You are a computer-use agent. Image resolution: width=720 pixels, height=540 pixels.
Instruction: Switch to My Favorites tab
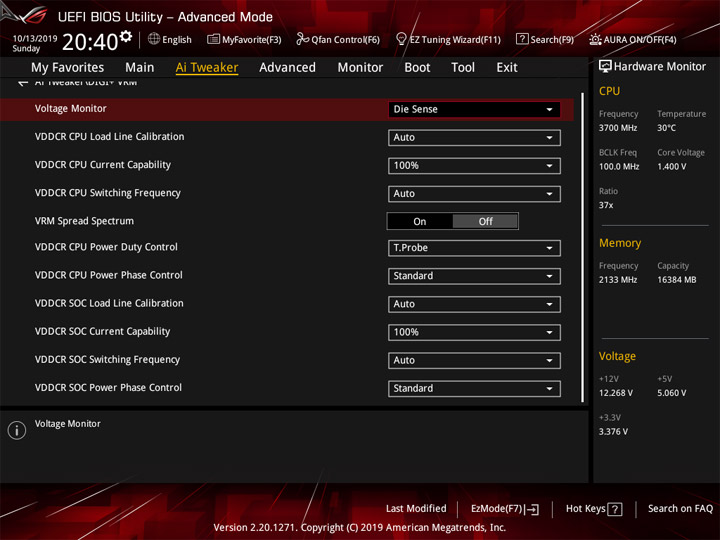coord(68,68)
